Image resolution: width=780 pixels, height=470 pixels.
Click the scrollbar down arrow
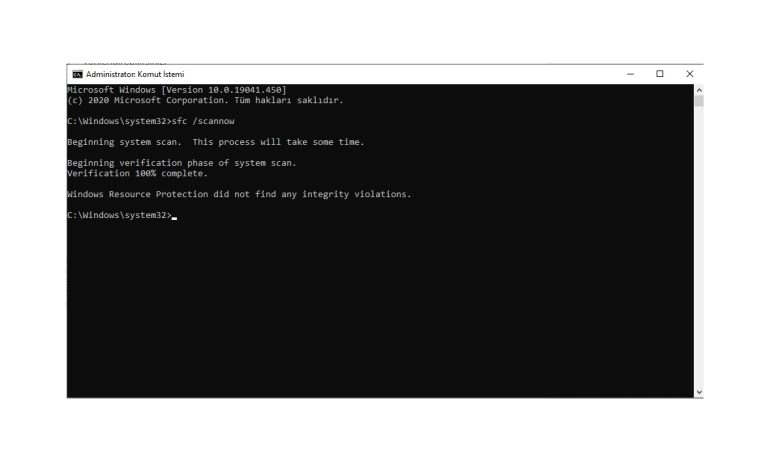tap(699, 392)
